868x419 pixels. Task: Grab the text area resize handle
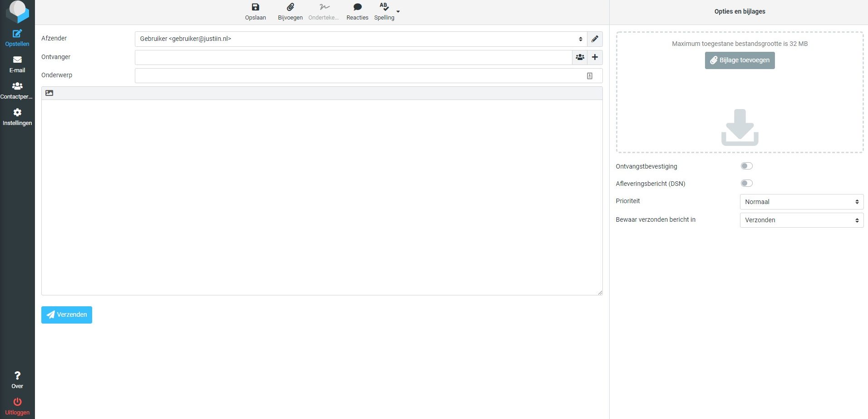(600, 292)
